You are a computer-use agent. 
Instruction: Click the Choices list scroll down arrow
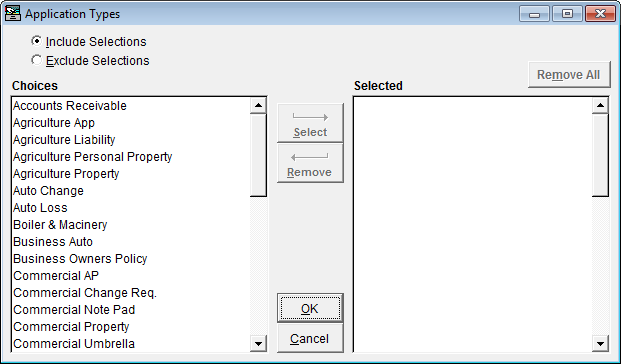click(258, 343)
